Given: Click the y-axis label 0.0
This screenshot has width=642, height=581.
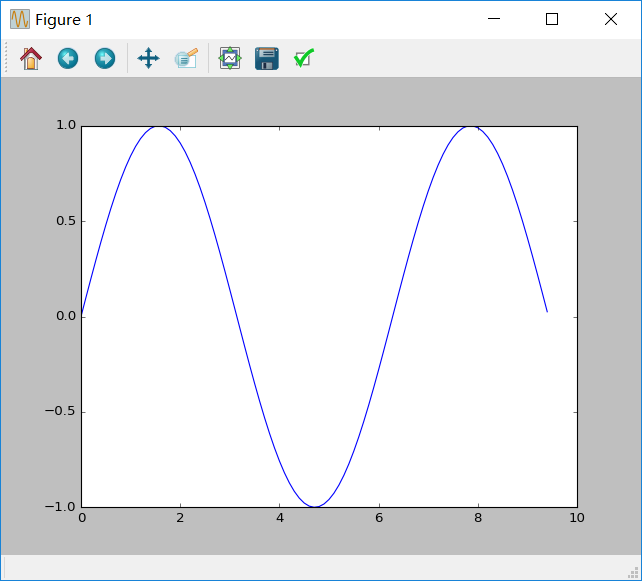Looking at the screenshot, I should point(66,316).
